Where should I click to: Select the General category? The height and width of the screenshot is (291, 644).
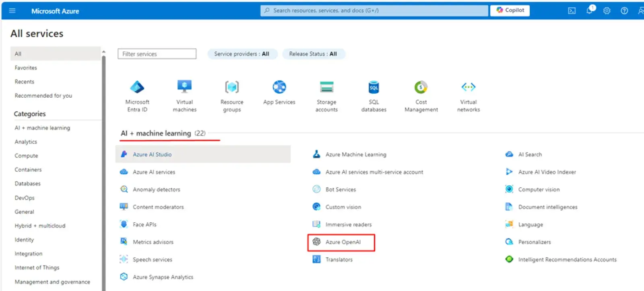24,212
